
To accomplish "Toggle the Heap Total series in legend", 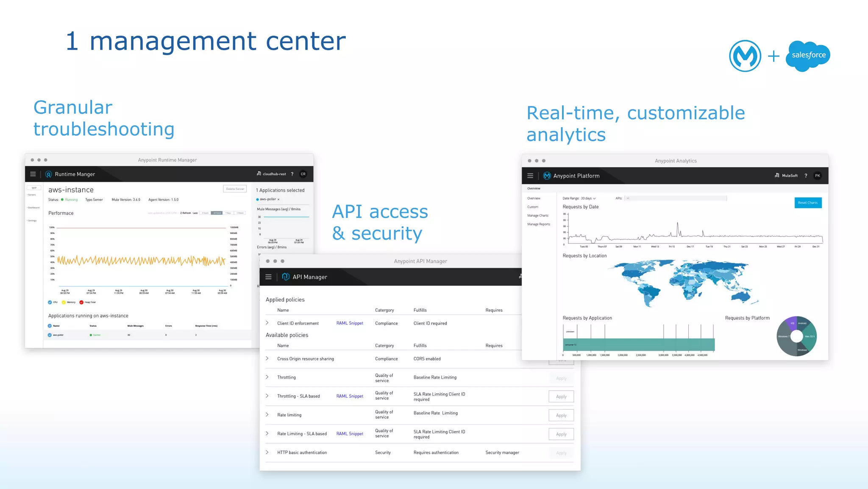I will click(x=81, y=302).
